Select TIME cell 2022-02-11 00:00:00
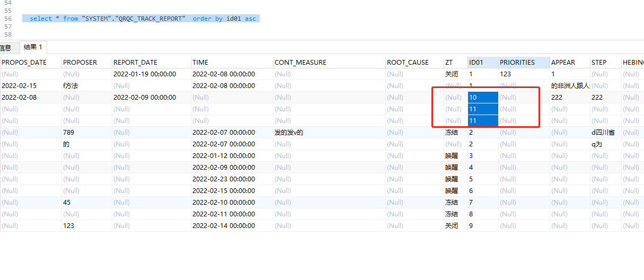 coord(232,214)
